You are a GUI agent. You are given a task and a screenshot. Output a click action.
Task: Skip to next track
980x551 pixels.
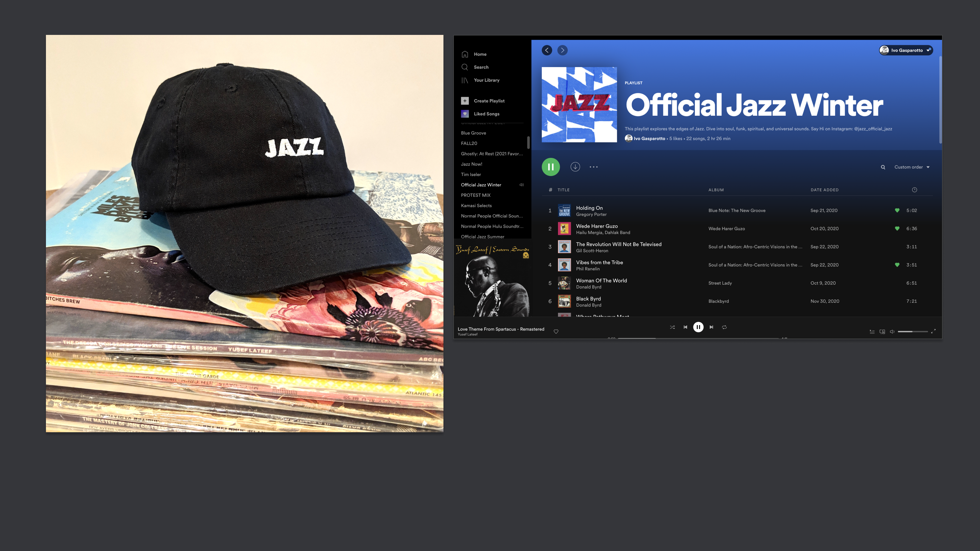pos(711,327)
